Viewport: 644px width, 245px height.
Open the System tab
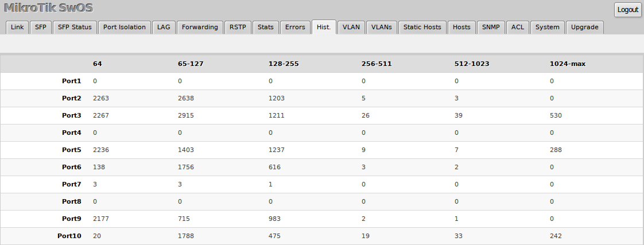pos(547,27)
